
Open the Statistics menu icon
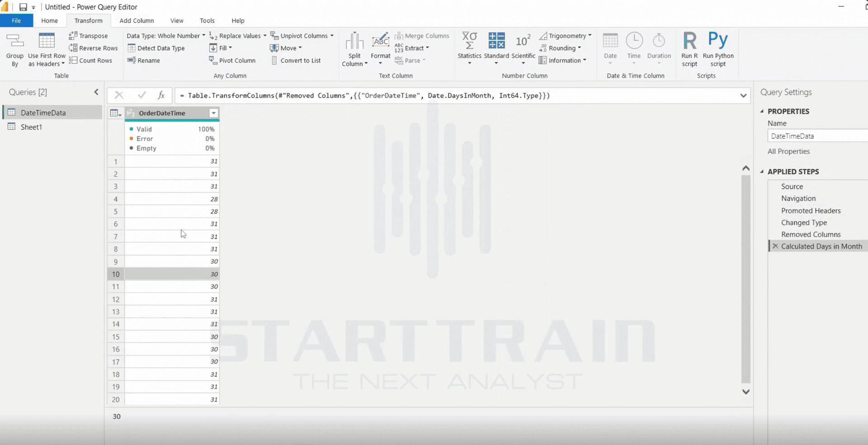(x=470, y=41)
